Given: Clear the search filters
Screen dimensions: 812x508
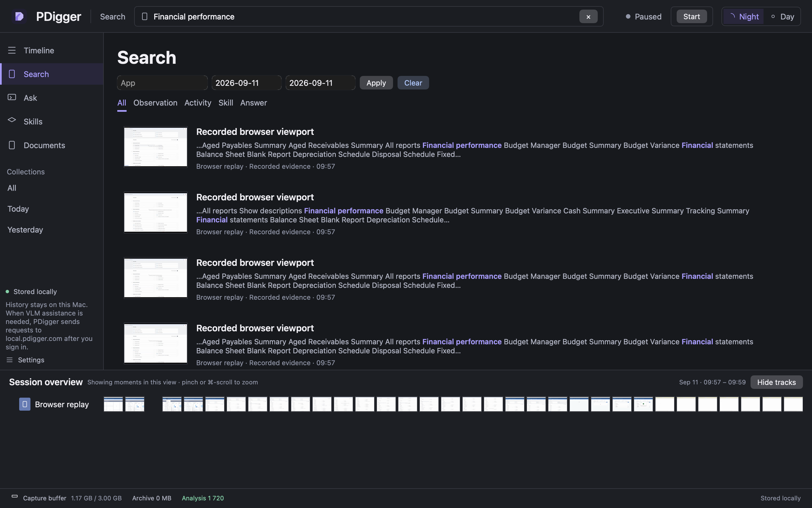Looking at the screenshot, I should point(413,83).
